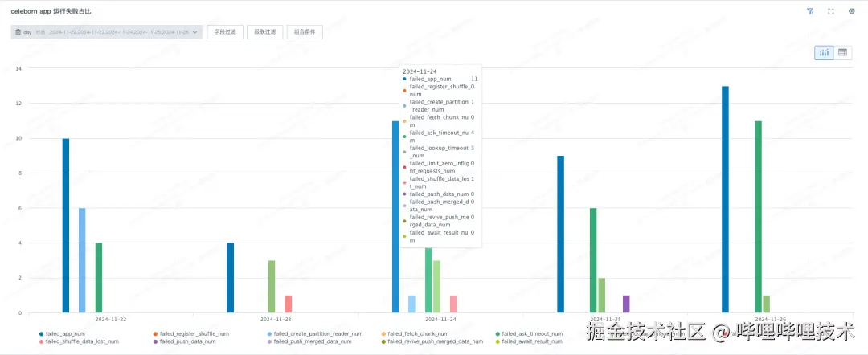Viewport: 868px width, 355px height.
Task: Click failed_lookup_timeout_num row in the tooltip
Action: click(x=439, y=152)
